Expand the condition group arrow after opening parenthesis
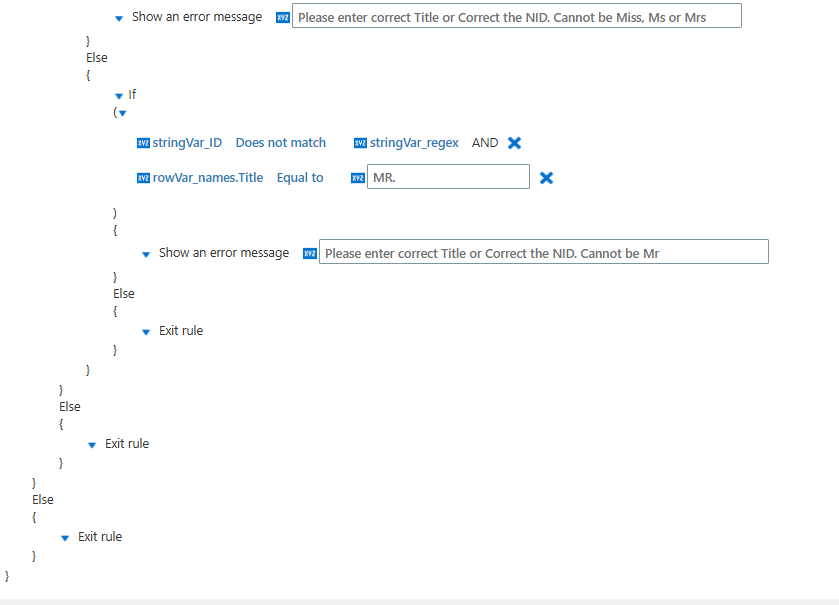This screenshot has height=605, width=839. coord(123,113)
